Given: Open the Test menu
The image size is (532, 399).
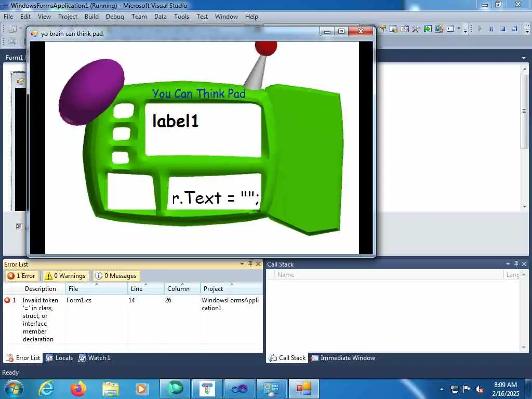Looking at the screenshot, I should pyautogui.click(x=202, y=16).
